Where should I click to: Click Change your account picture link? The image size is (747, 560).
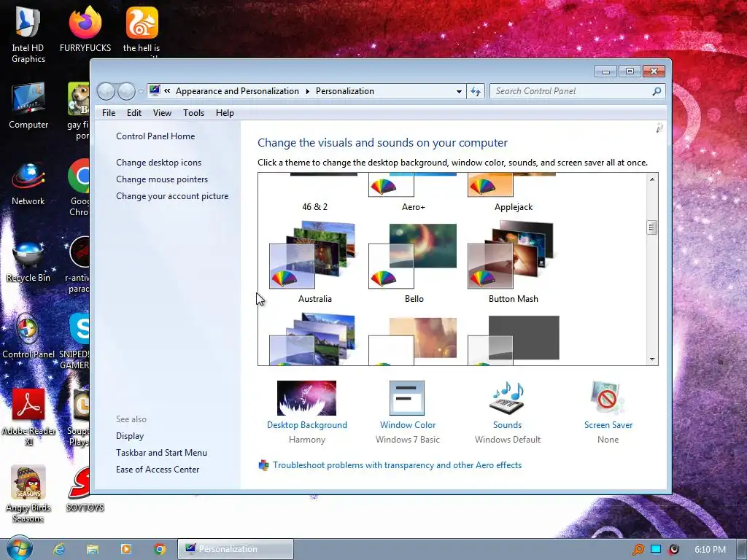coord(172,195)
